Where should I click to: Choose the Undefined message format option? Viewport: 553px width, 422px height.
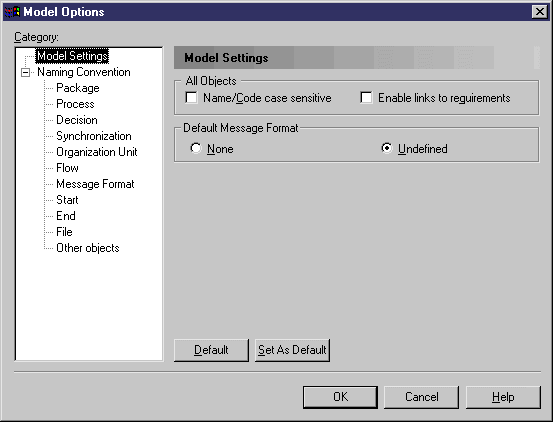click(x=387, y=148)
